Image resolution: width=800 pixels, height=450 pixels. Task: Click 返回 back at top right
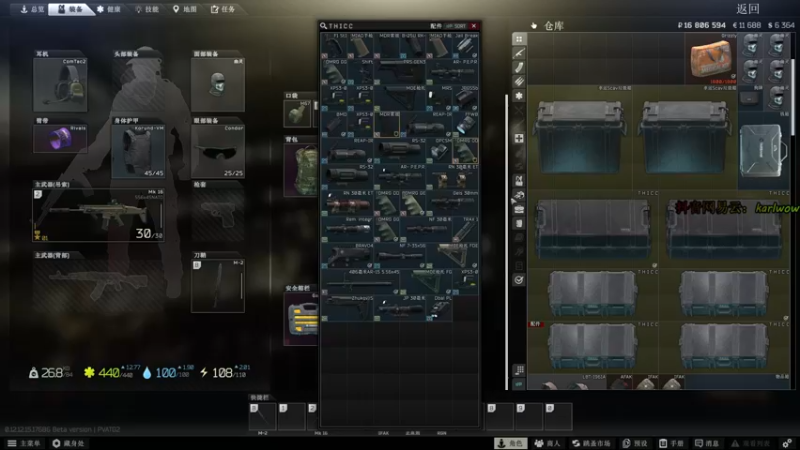748,9
